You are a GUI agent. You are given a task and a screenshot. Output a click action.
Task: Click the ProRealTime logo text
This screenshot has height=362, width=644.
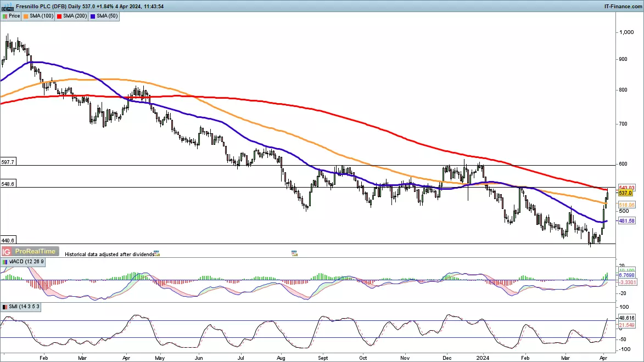(x=35, y=251)
